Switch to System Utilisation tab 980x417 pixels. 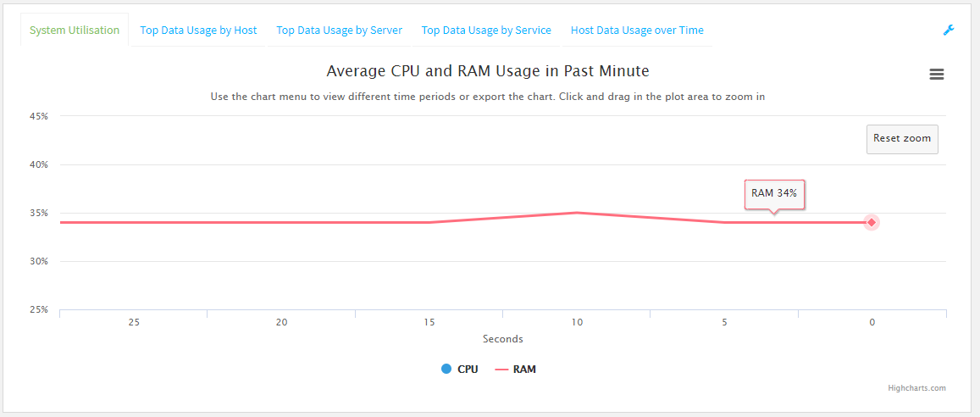(75, 31)
